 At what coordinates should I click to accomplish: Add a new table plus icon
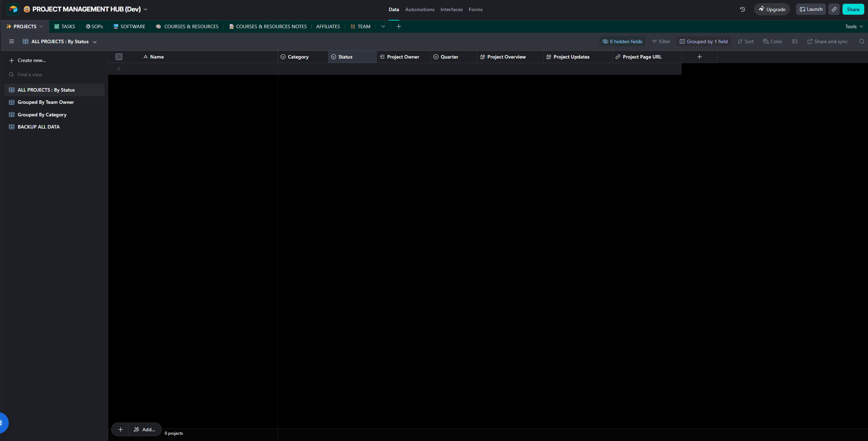coord(399,26)
